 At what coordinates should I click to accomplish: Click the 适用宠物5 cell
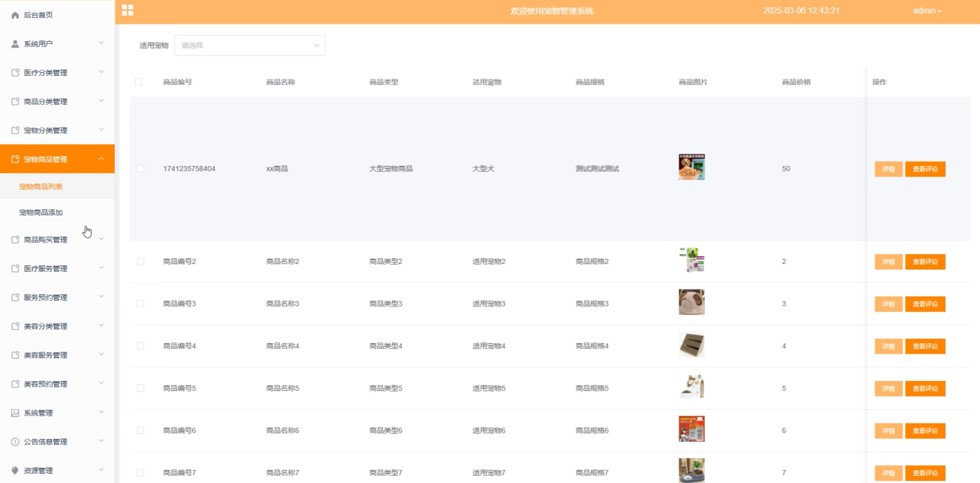(489, 389)
